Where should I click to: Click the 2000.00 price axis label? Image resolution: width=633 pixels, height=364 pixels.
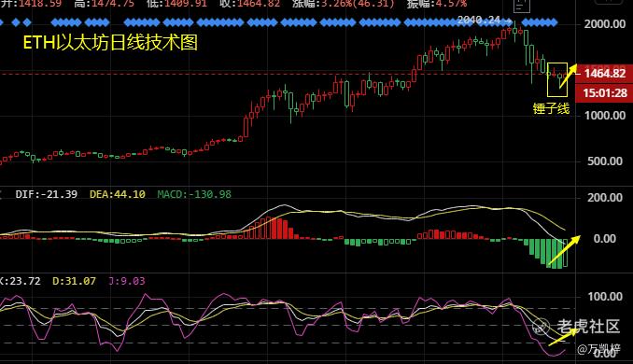pyautogui.click(x=605, y=24)
